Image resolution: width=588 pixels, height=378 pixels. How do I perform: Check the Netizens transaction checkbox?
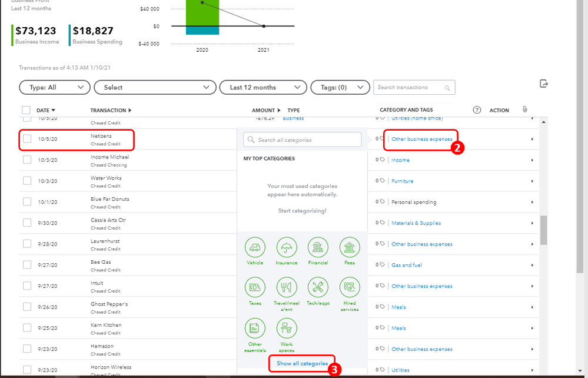point(27,139)
